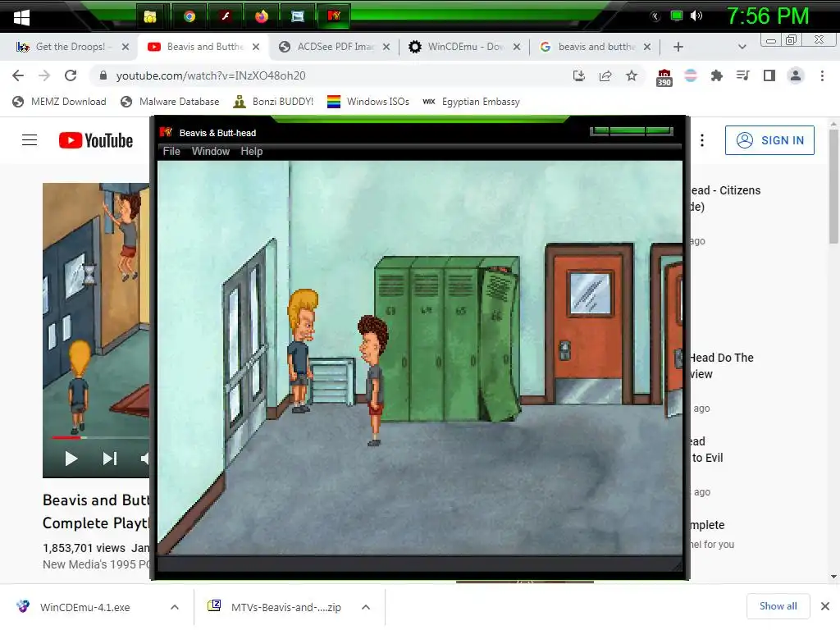Open the window-icon app in the taskbar

click(x=297, y=16)
